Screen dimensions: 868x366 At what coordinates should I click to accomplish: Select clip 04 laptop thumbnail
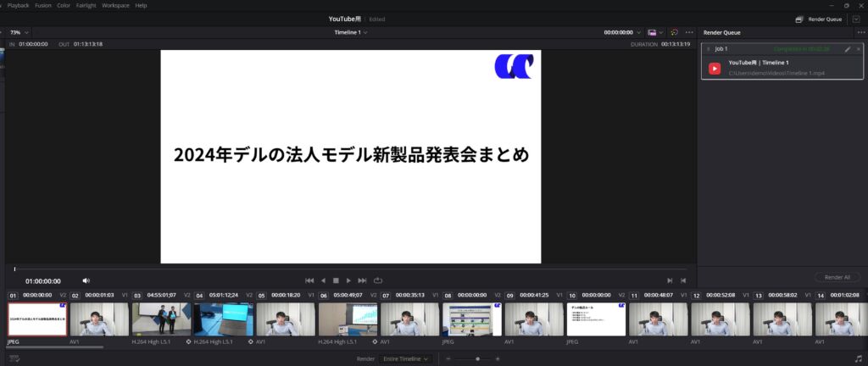223,319
